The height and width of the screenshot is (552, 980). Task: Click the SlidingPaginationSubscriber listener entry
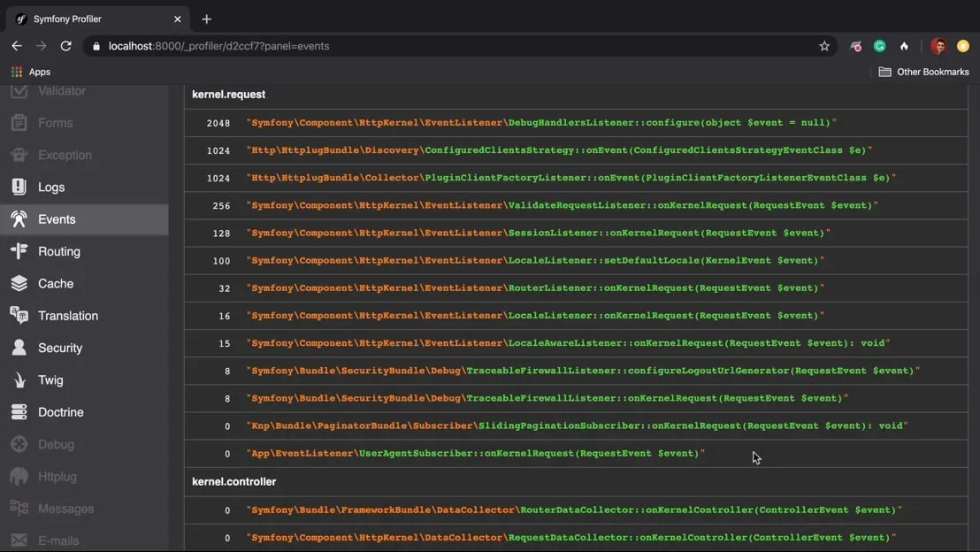577,425
